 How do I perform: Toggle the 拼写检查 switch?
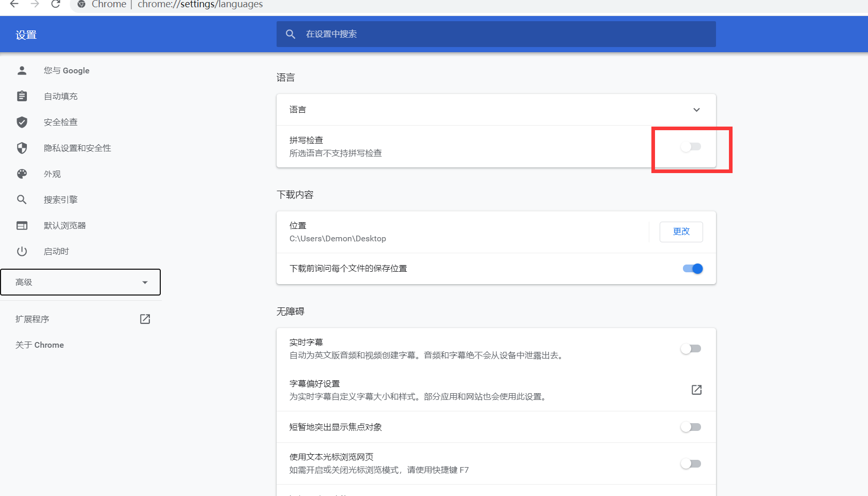pyautogui.click(x=691, y=147)
